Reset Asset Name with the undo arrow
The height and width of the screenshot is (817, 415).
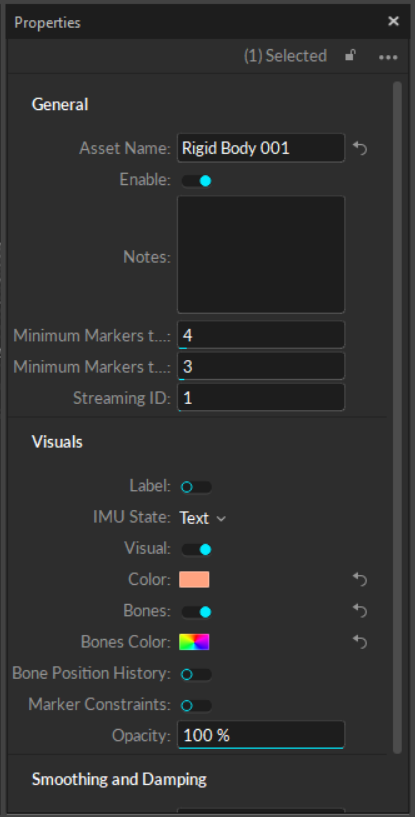click(x=360, y=148)
